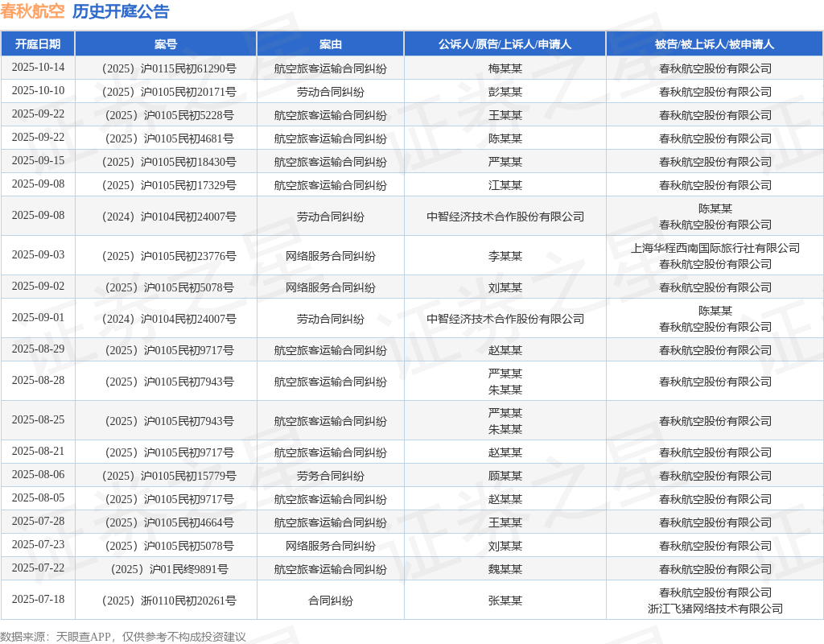Click the 春秋航空 title text
Screen dimensions: 824x644
click(32, 11)
